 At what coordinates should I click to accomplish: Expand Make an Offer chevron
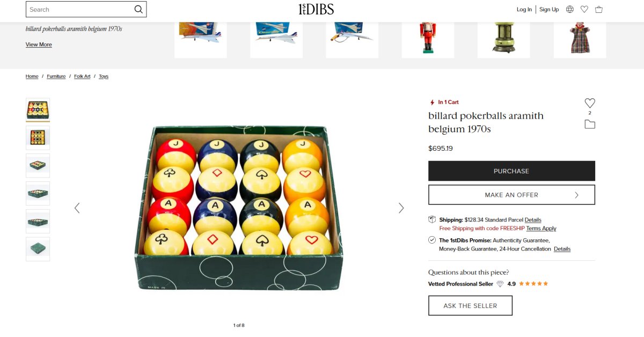click(x=577, y=195)
